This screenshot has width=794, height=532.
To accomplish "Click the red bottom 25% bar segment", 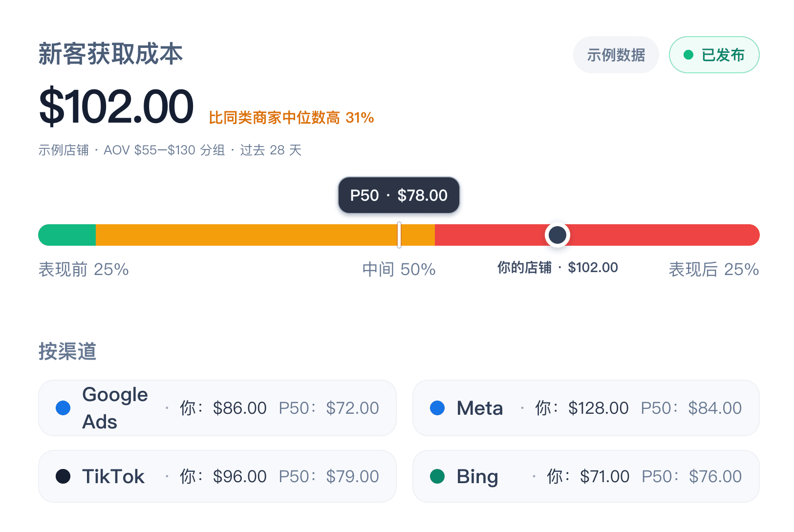I will [x=597, y=235].
